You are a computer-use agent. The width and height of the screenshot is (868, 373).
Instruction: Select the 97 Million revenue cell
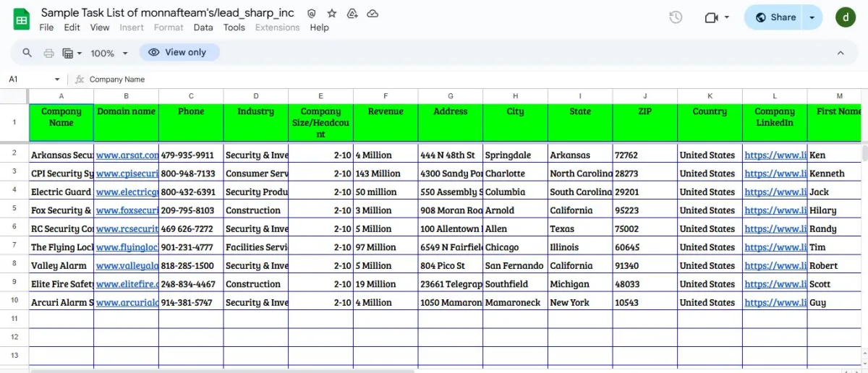(x=386, y=247)
